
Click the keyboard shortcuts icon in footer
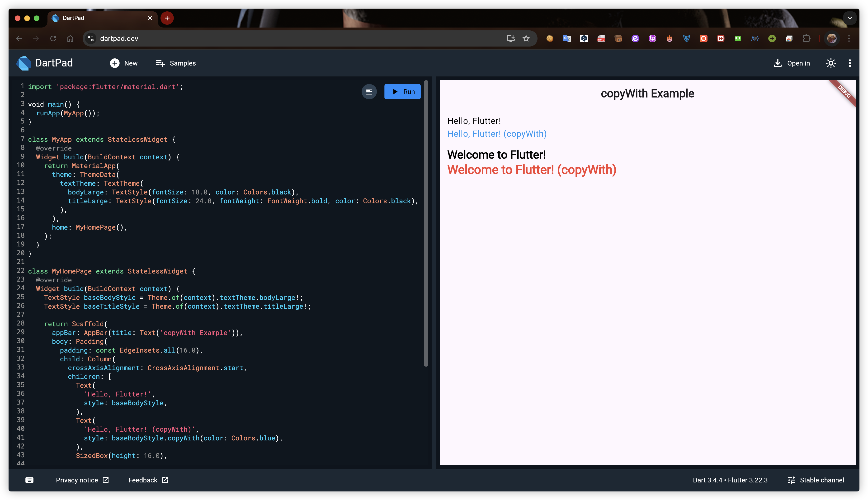29,480
